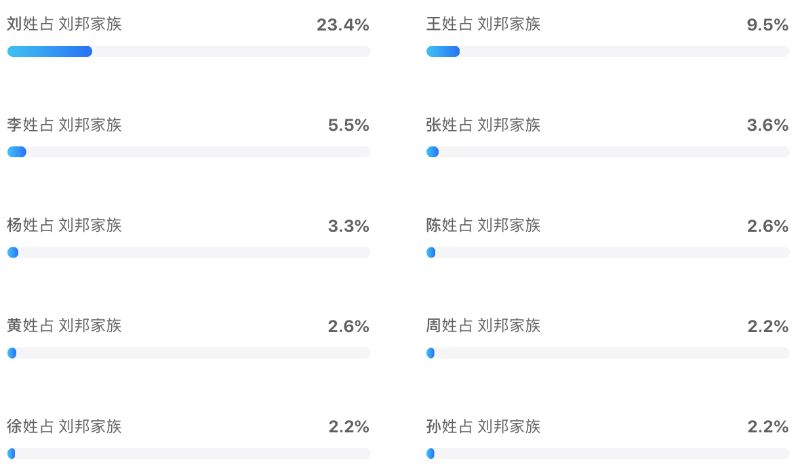Click the 李姓占 刘邦家族 progress bar
The height and width of the screenshot is (471, 800).
[189, 152]
